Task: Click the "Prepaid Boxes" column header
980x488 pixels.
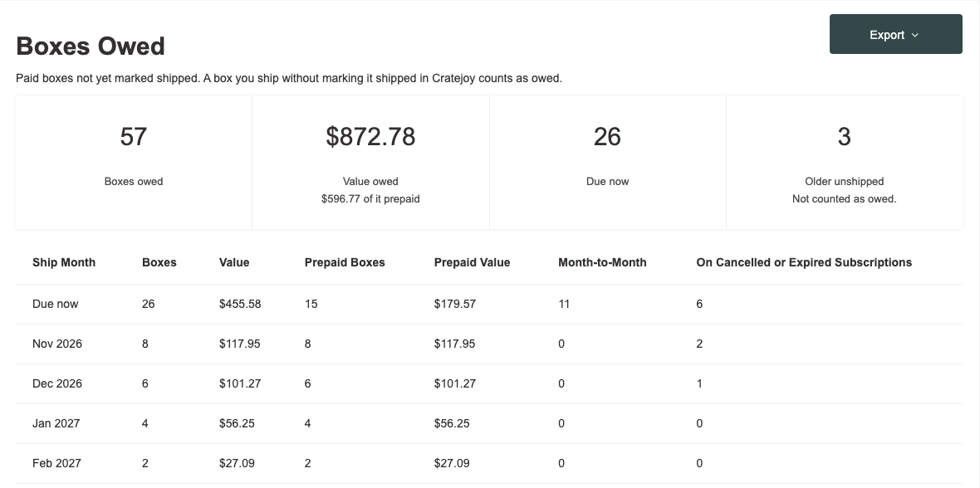Action: point(345,263)
